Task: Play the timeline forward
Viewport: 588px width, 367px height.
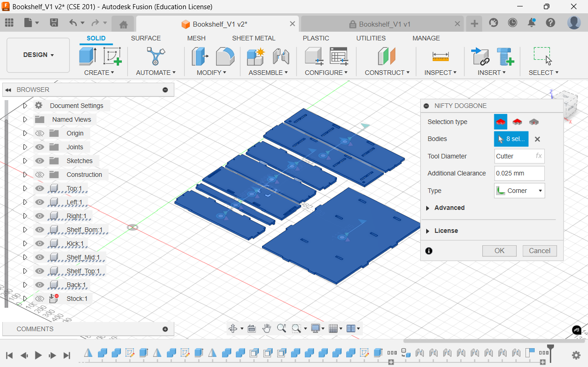Action: click(38, 355)
